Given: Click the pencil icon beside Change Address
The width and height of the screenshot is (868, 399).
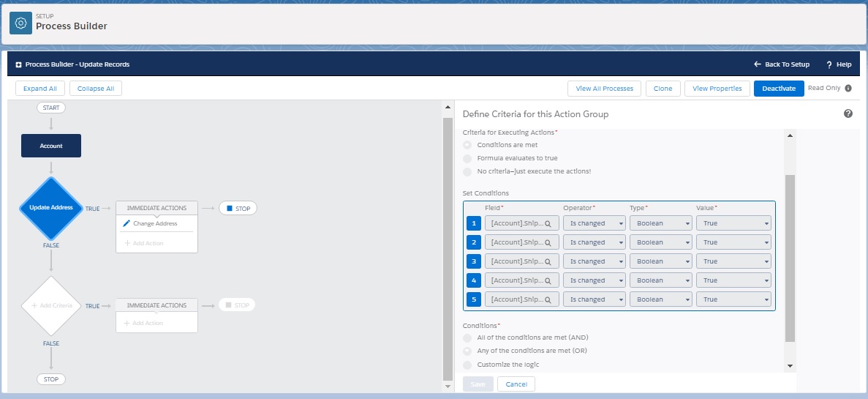Looking at the screenshot, I should point(127,223).
